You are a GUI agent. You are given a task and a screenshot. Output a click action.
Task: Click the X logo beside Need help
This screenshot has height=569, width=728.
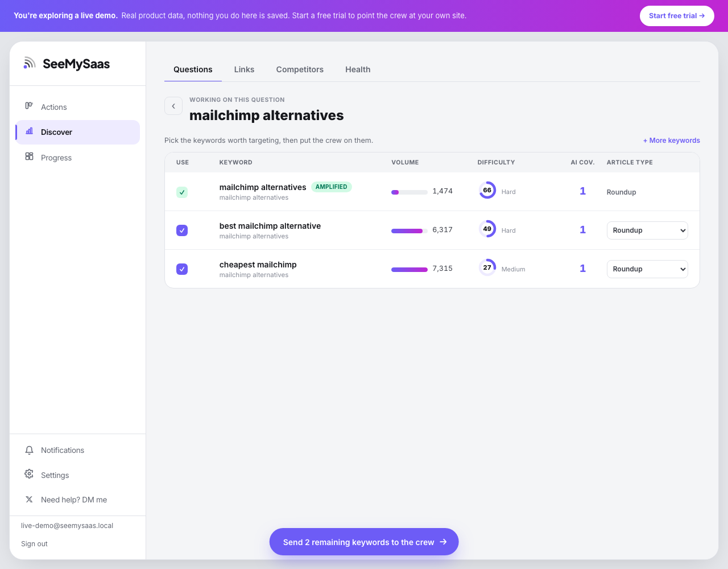(x=29, y=499)
